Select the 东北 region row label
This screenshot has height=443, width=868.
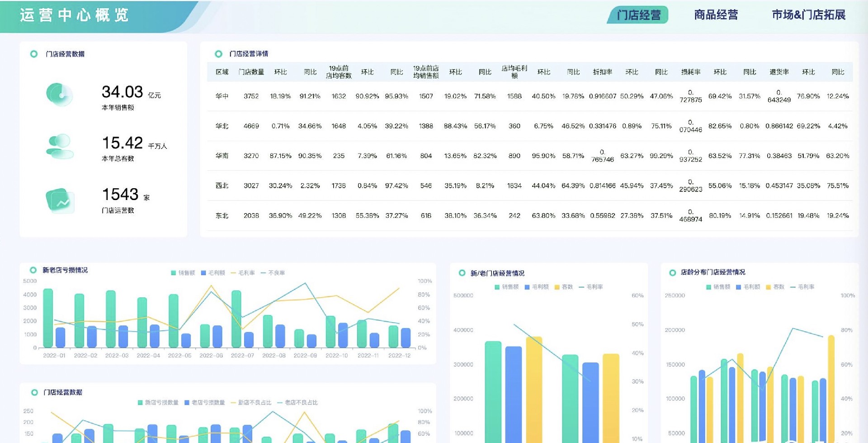coord(222,216)
